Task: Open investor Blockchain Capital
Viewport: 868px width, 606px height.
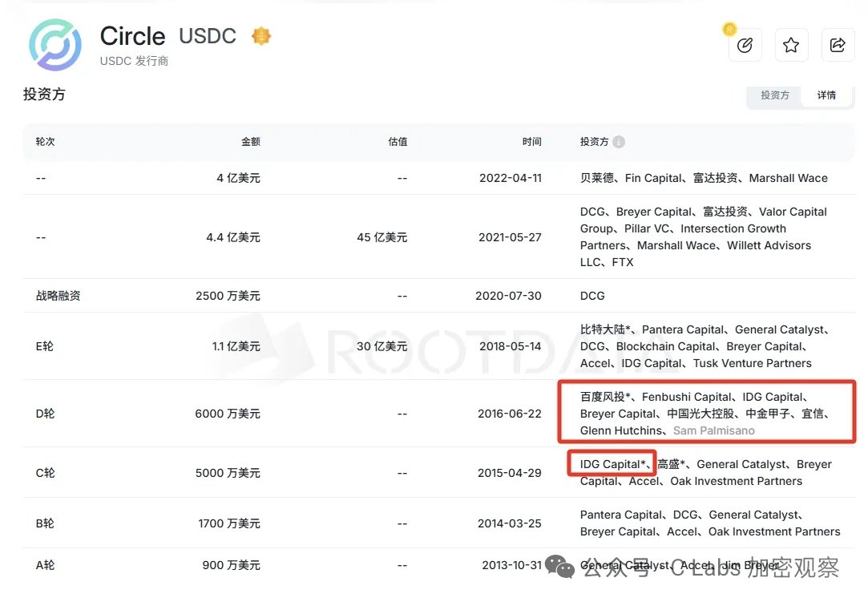Action: [666, 346]
